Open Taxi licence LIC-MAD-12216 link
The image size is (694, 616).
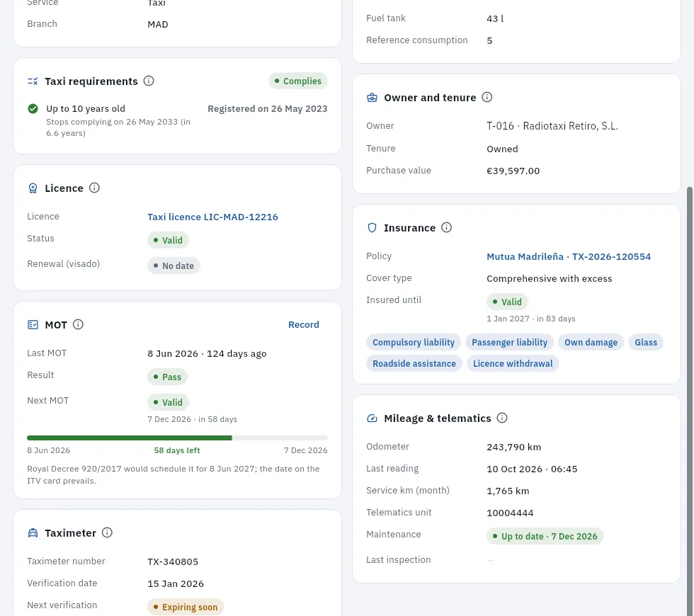point(212,217)
